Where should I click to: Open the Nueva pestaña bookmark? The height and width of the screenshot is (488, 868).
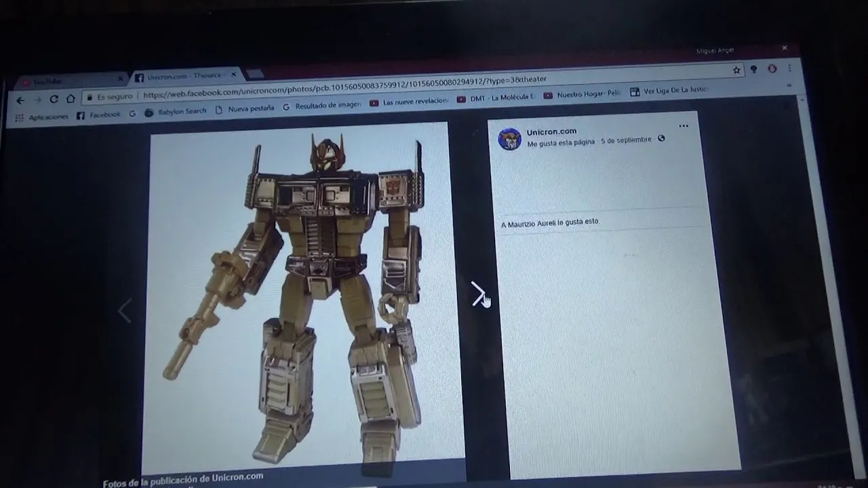[245, 108]
